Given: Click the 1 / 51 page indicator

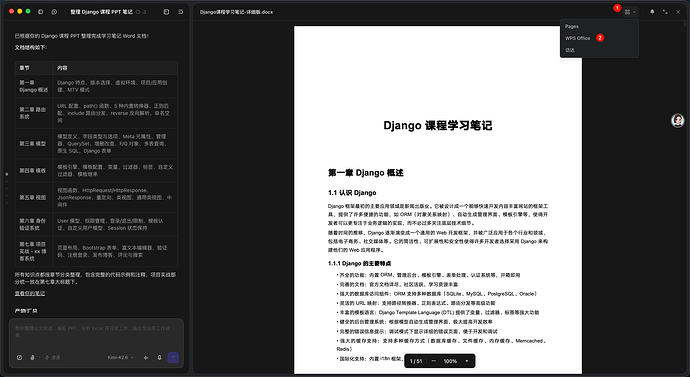Looking at the screenshot, I should tap(416, 361).
